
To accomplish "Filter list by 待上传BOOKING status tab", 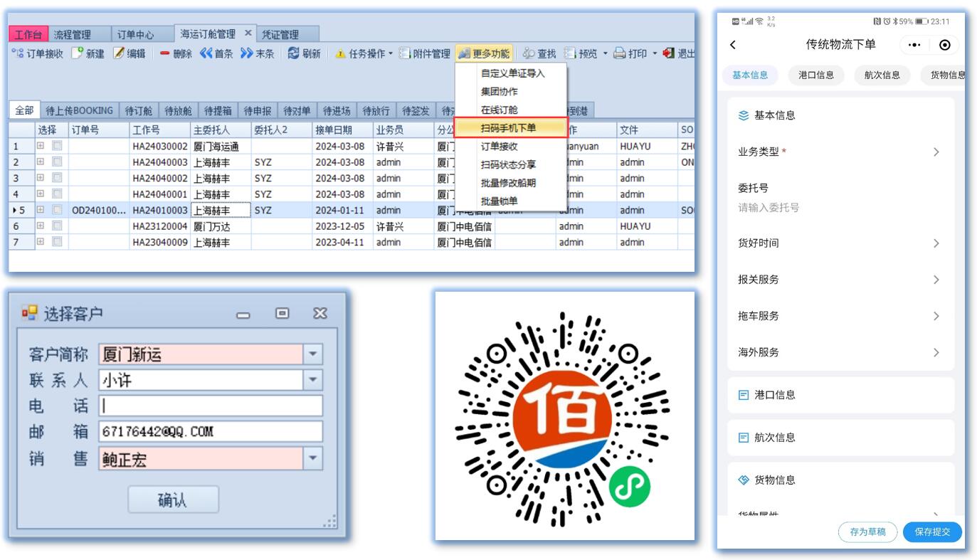I will pos(79,110).
